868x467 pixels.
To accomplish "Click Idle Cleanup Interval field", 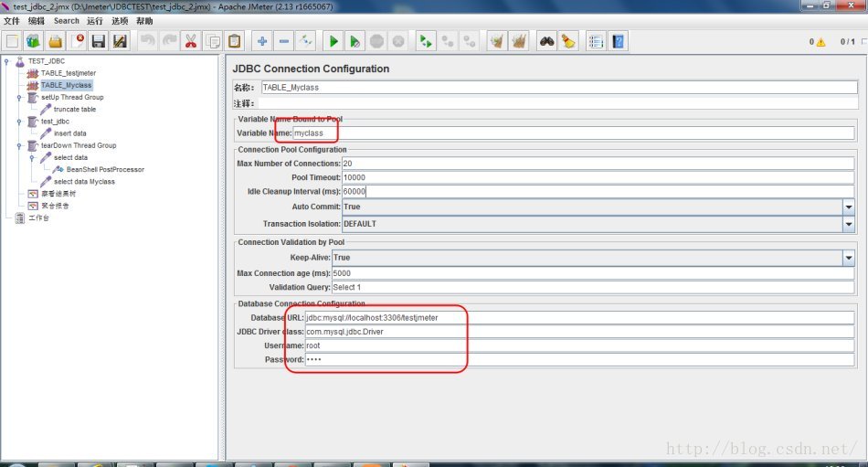I will tap(598, 191).
